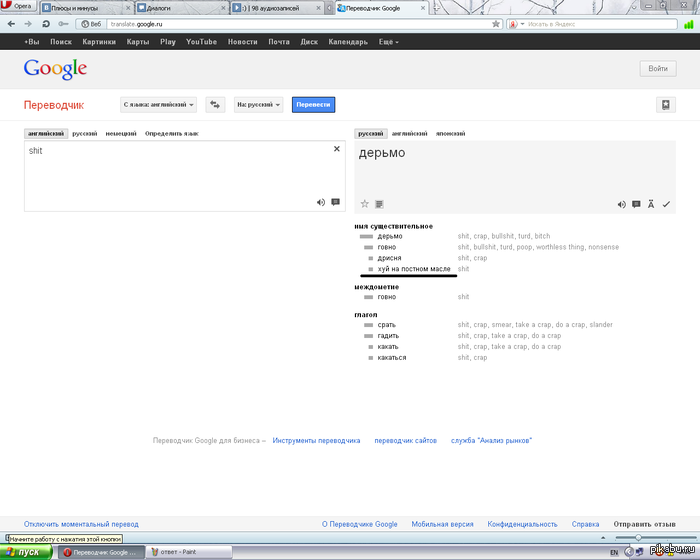Choose Определить язык detection option
This screenshot has height=560, width=700.
[x=172, y=134]
